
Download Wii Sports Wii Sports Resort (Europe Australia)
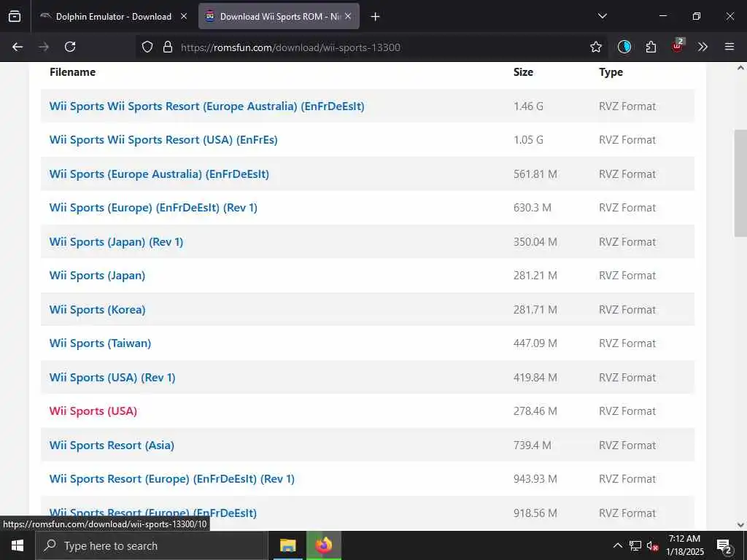click(206, 106)
